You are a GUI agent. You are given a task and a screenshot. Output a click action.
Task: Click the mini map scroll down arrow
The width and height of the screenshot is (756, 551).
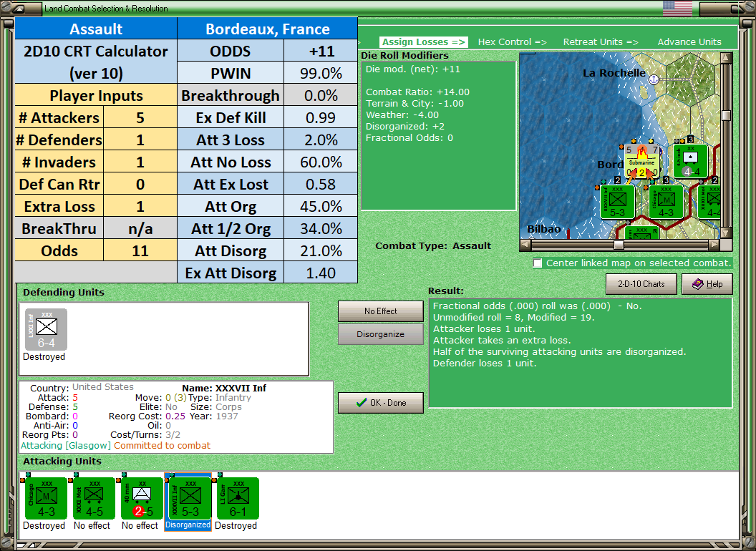click(x=726, y=233)
